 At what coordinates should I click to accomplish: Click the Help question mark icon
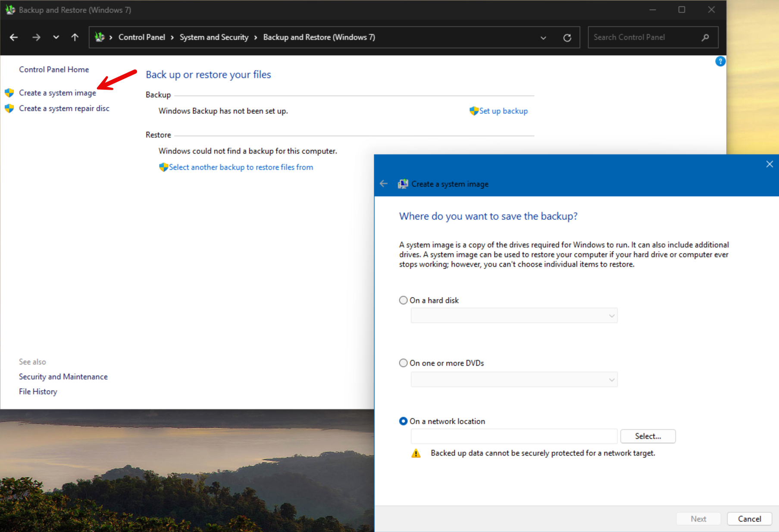pos(720,61)
